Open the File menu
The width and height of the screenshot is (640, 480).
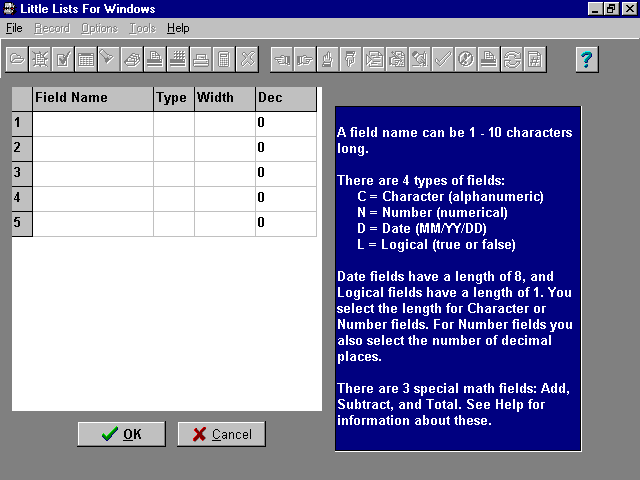tap(14, 28)
